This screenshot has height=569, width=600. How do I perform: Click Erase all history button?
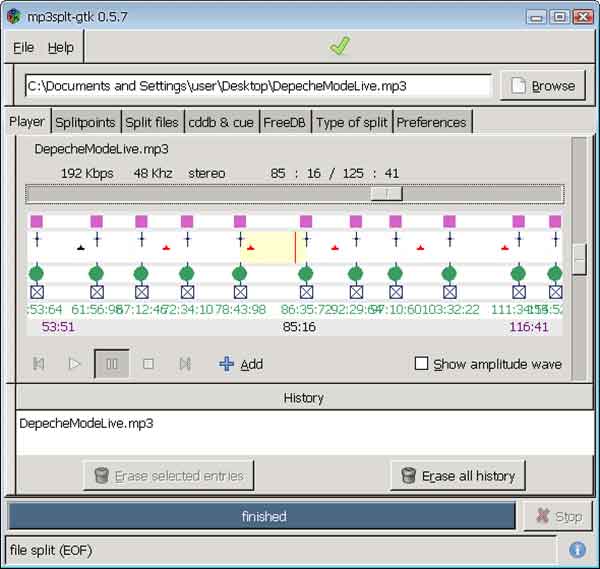coord(457,476)
